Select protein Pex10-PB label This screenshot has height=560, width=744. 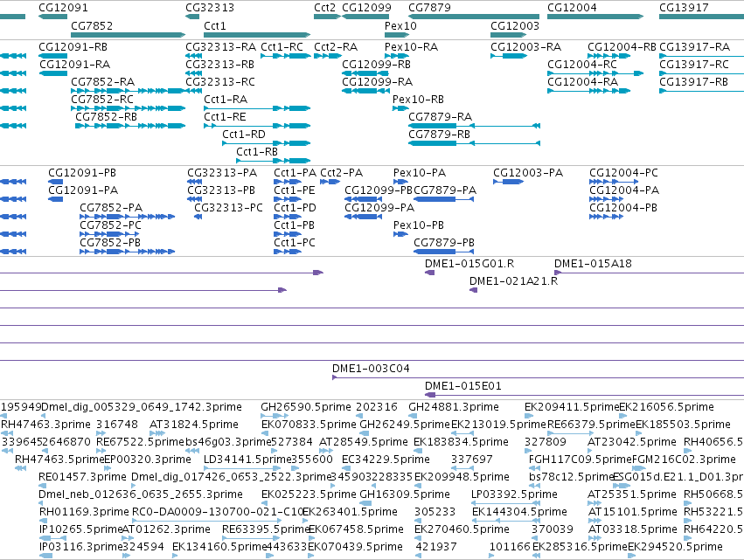tap(419, 225)
